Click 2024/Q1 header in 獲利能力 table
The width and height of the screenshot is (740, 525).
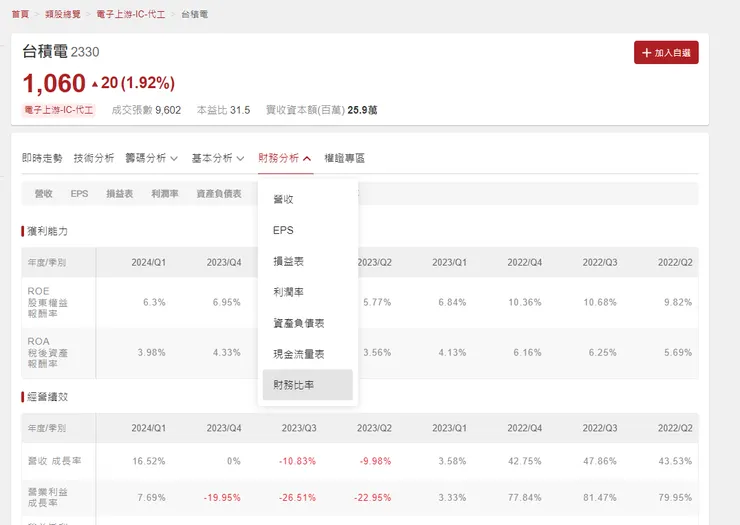pyautogui.click(x=149, y=262)
